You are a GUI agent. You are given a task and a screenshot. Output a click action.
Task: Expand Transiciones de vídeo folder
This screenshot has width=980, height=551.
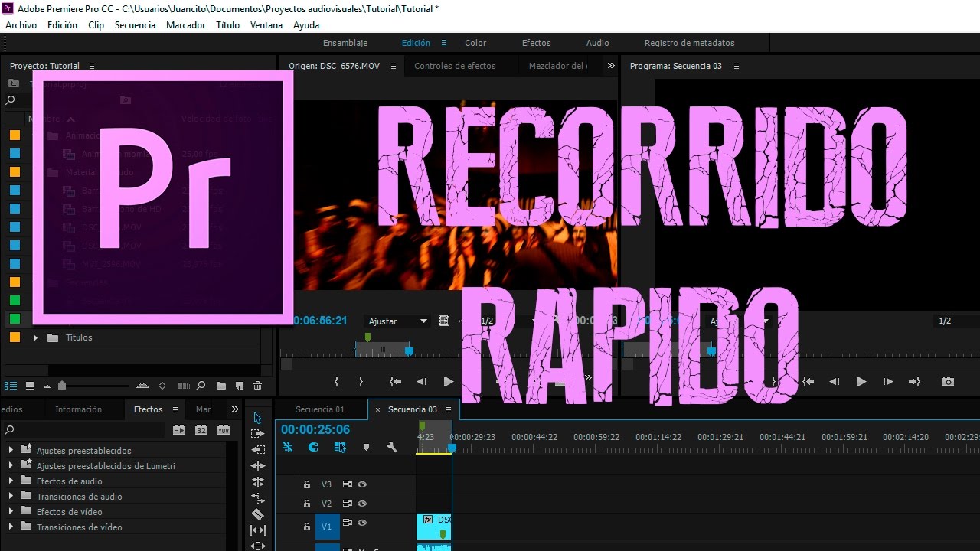tap(11, 527)
